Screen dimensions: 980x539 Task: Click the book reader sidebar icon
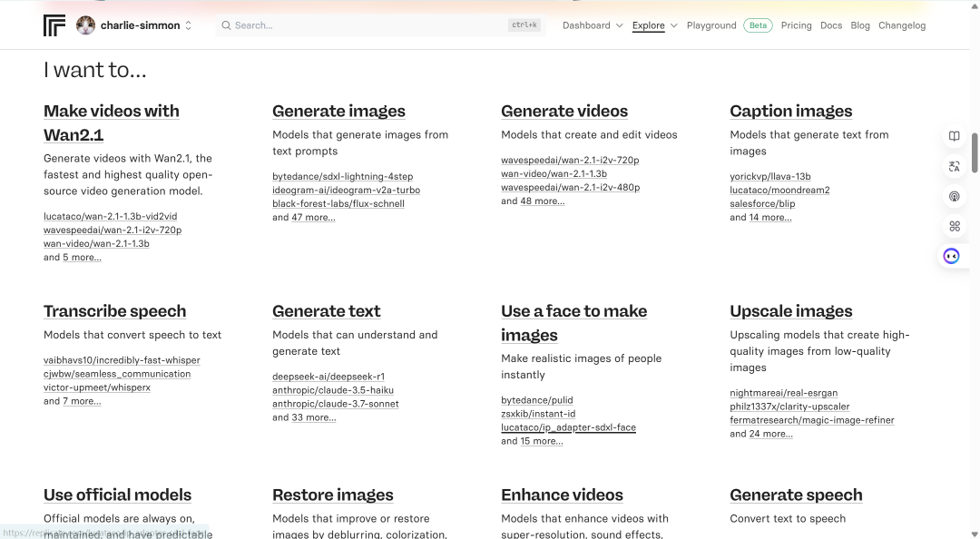click(x=955, y=136)
